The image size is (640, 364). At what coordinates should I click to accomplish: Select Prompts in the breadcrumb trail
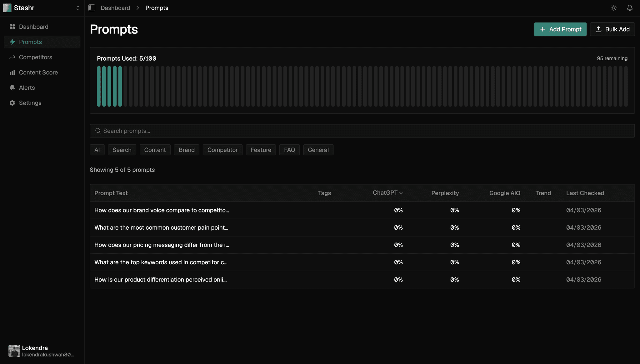157,7
